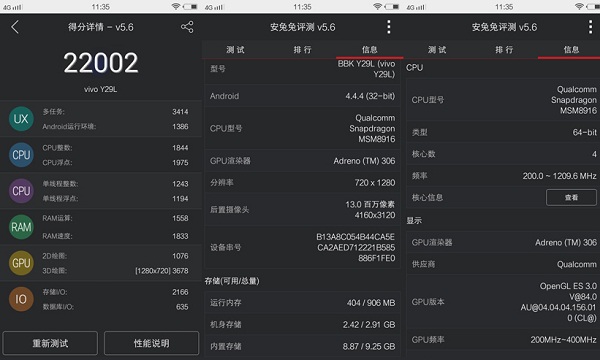The image size is (600, 360).
Task: Select the 信息 tab in the right screen
Action: coord(571,50)
